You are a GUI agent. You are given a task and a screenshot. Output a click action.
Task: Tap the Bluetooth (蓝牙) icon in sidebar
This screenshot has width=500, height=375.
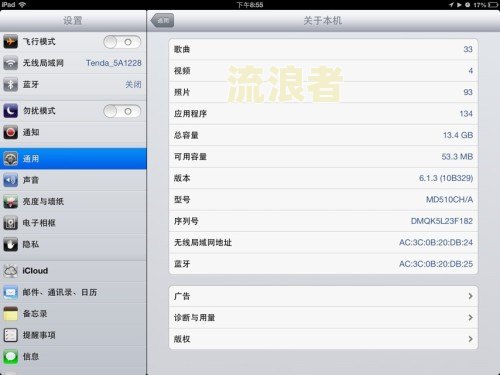[x=10, y=85]
